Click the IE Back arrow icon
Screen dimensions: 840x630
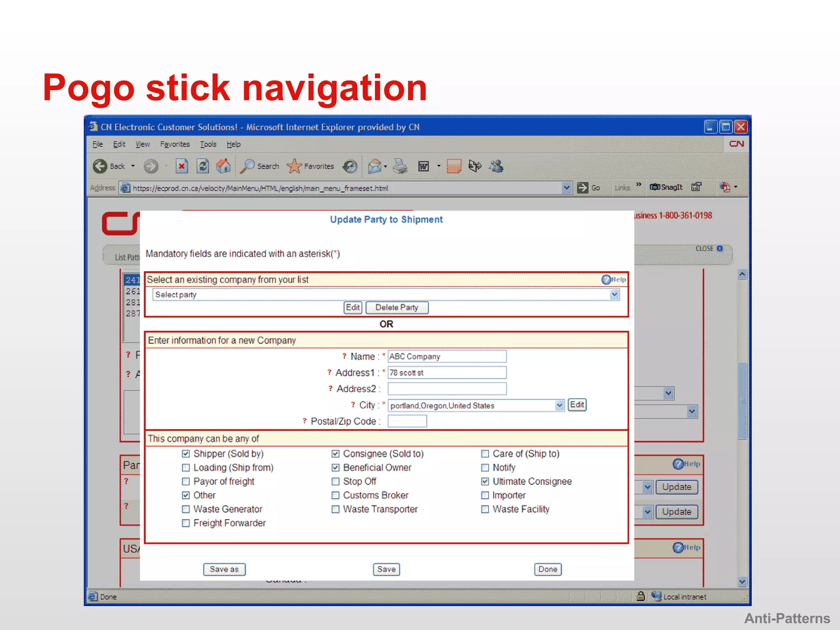(x=100, y=166)
